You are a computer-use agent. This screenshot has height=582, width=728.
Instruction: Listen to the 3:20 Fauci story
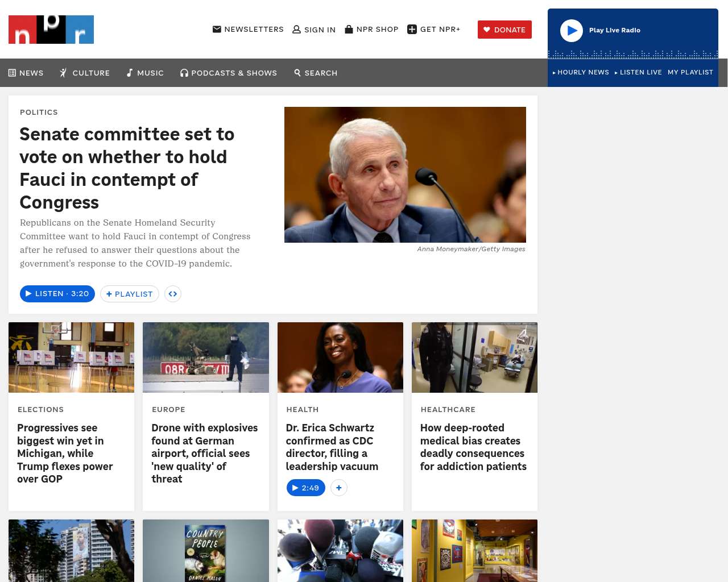pos(57,294)
